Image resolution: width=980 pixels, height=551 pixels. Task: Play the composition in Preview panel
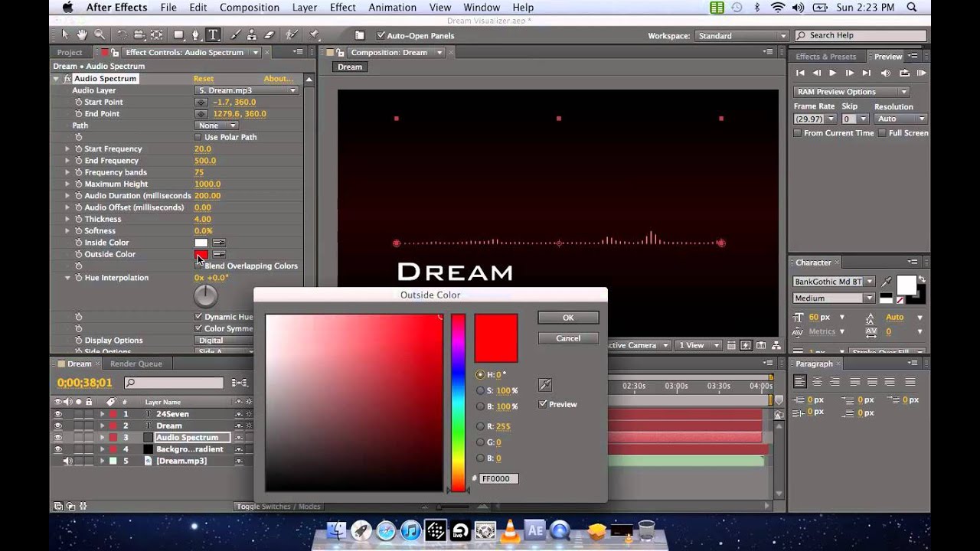833,73
